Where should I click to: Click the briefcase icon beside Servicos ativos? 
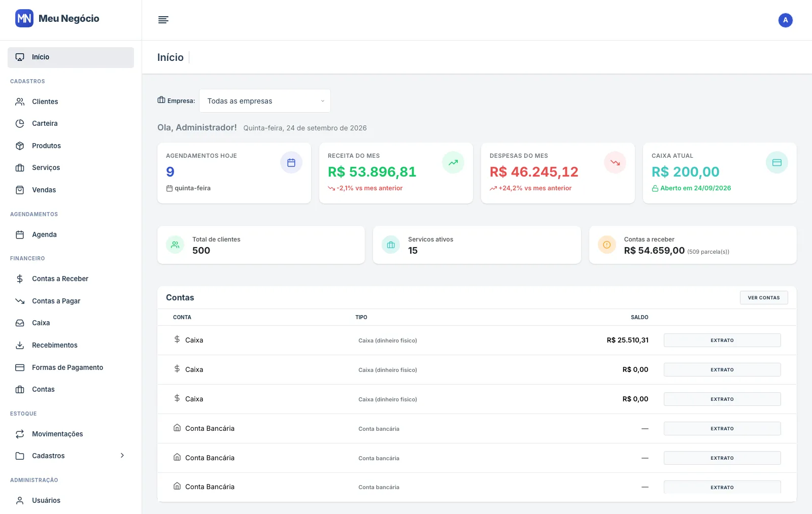(x=391, y=245)
